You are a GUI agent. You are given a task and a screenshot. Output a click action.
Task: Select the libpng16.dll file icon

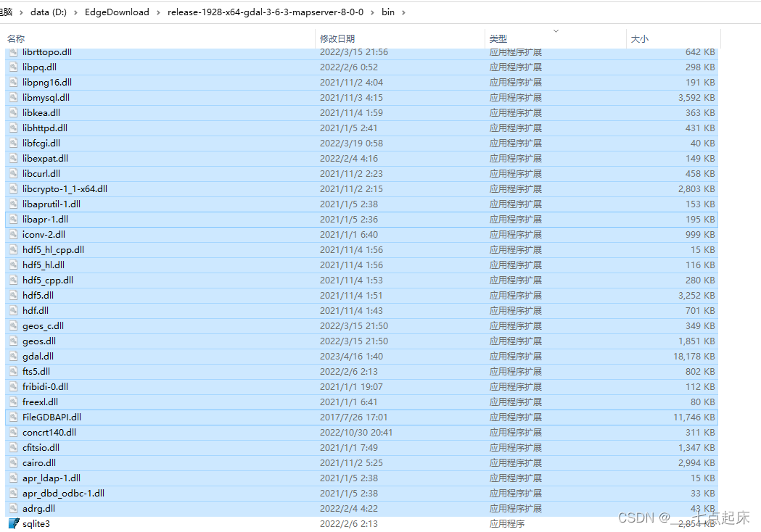12,82
